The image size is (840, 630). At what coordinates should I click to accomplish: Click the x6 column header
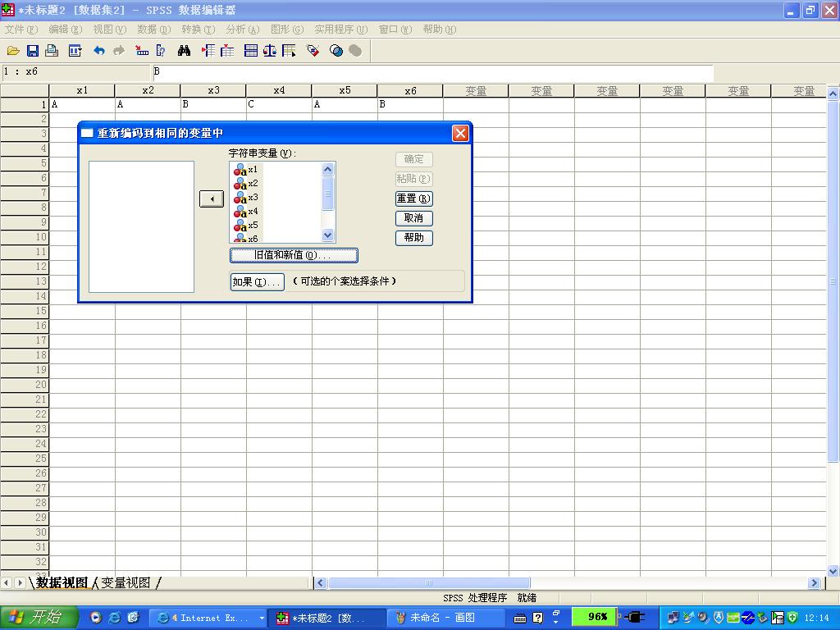[x=410, y=90]
